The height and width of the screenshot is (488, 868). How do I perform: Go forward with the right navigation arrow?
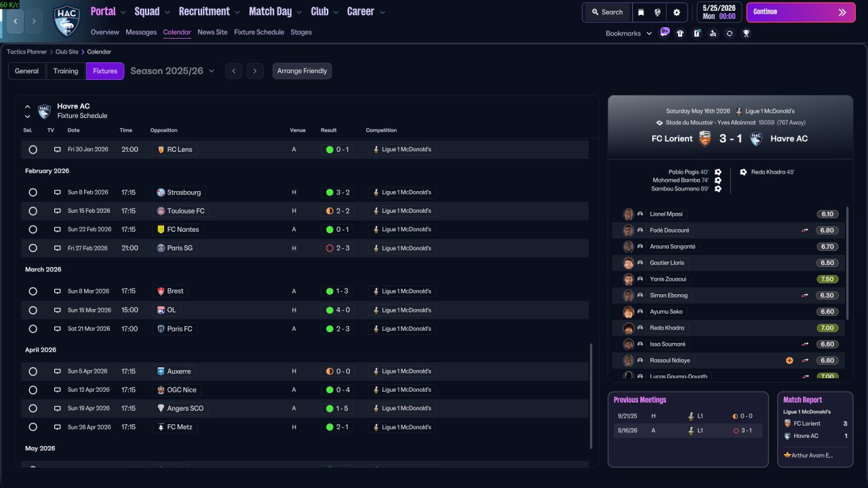pos(35,22)
